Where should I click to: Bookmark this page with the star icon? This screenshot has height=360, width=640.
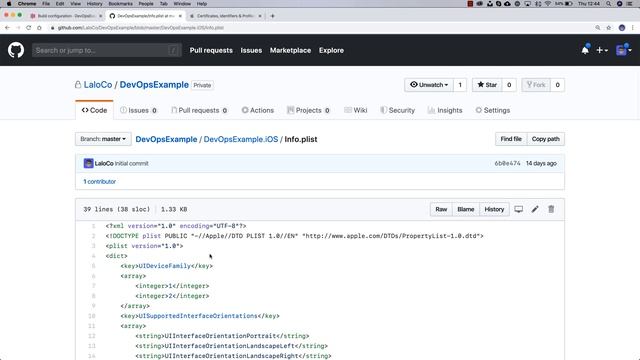click(609, 28)
